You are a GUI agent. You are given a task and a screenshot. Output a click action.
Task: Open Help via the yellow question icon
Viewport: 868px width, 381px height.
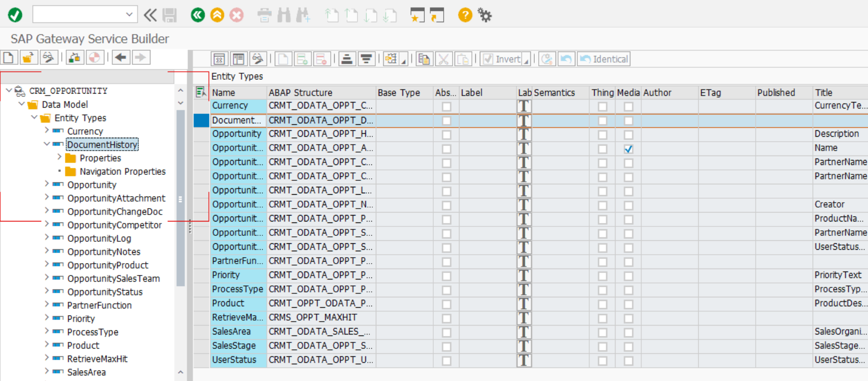coord(465,15)
